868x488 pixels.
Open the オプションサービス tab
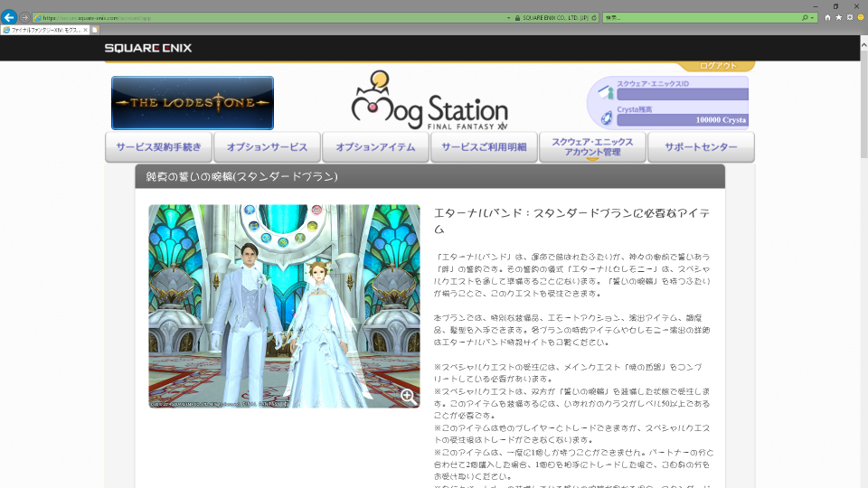[x=268, y=147]
